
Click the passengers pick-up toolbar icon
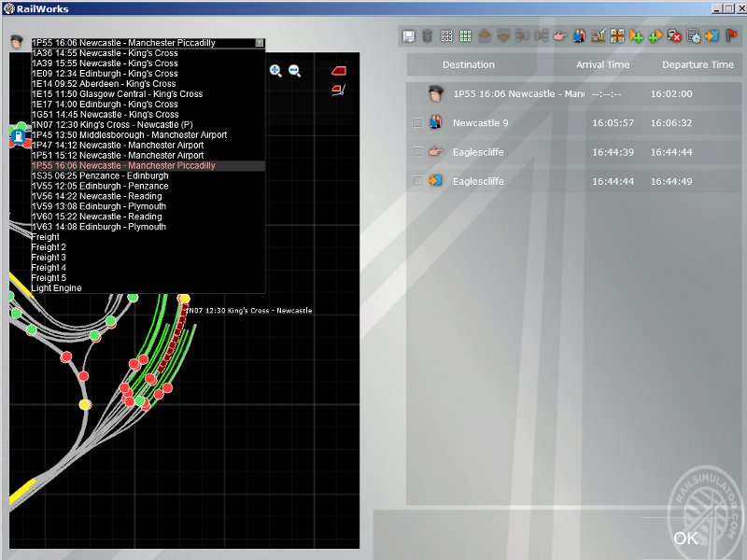[579, 36]
